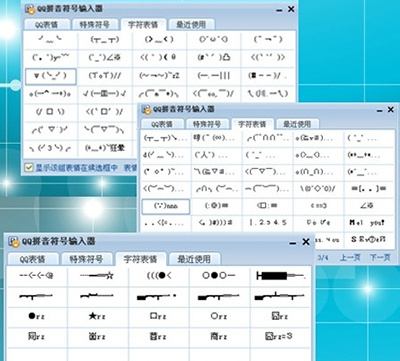Pick the 口rz emoticon
Image resolution: width=400 pixels, height=361 pixels.
pos(159,316)
